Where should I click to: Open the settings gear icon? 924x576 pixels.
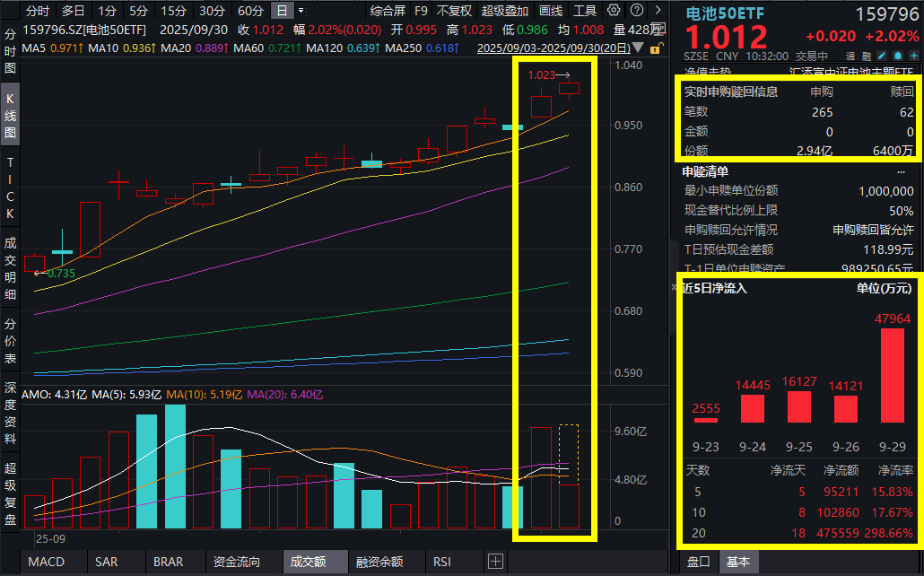615,11
